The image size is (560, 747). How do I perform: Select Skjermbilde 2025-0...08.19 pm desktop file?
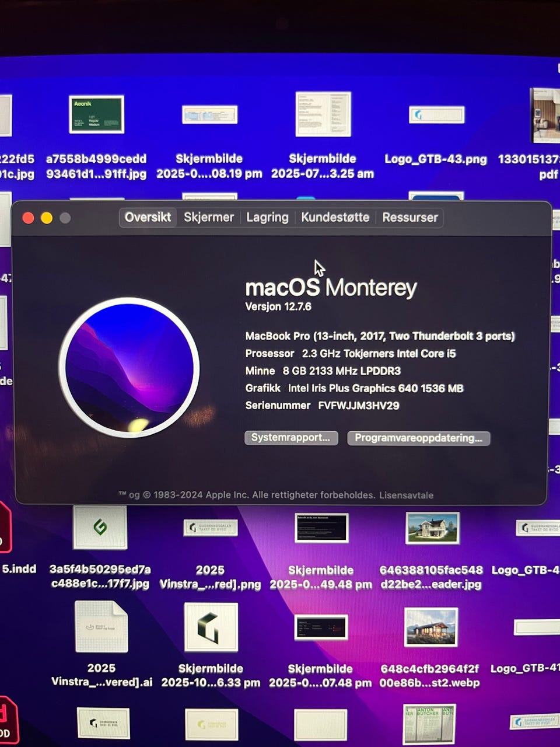209,114
